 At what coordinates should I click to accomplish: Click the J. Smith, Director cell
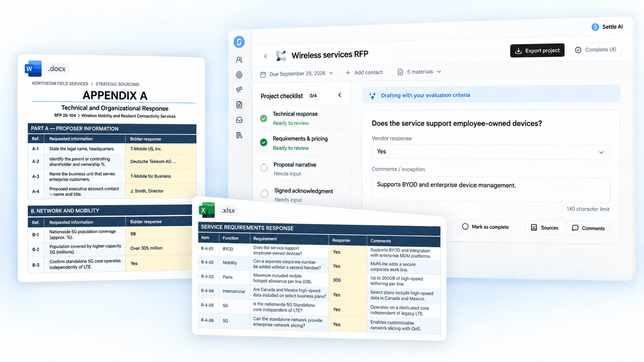tap(161, 191)
